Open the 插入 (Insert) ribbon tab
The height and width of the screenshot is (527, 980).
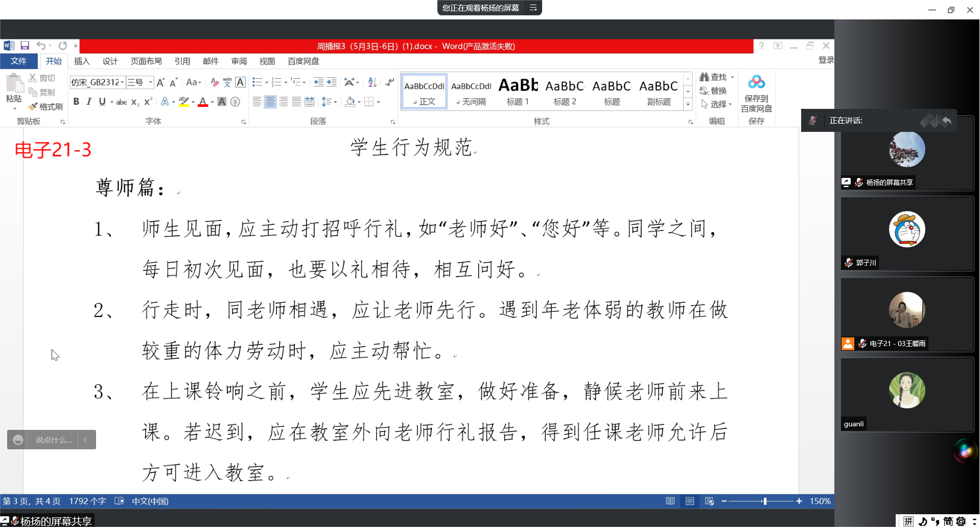click(82, 61)
